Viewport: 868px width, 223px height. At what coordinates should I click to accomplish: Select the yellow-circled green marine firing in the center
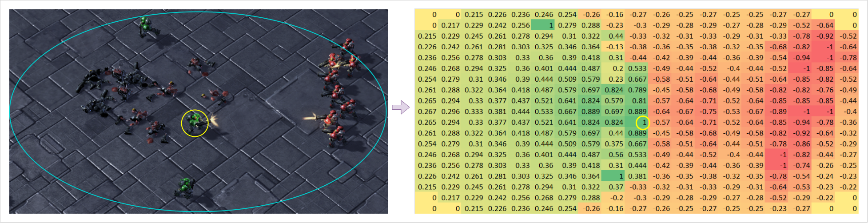point(195,123)
